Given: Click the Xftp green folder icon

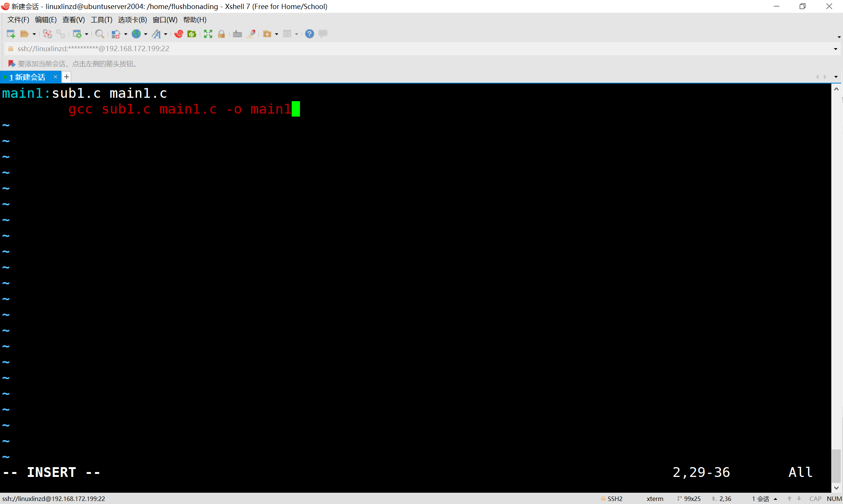Looking at the screenshot, I should pos(192,34).
